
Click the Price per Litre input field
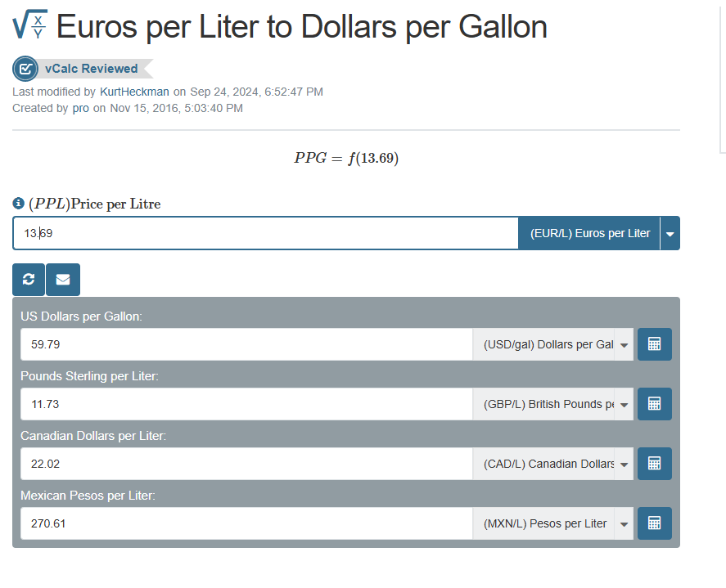tap(265, 233)
